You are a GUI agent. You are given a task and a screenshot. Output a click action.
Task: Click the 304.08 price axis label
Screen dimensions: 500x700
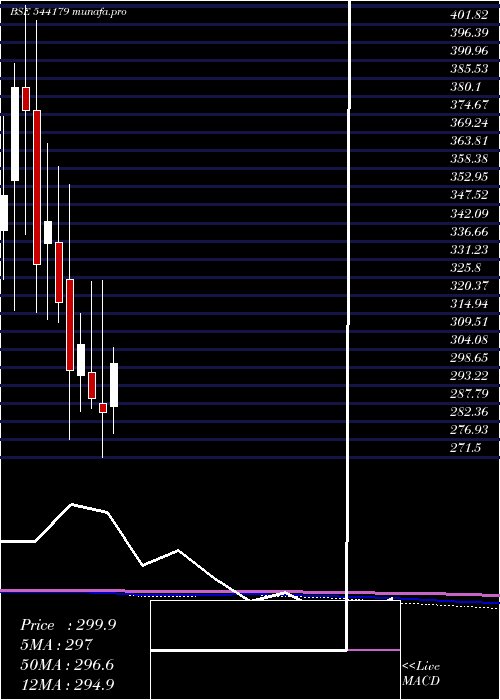click(x=468, y=339)
